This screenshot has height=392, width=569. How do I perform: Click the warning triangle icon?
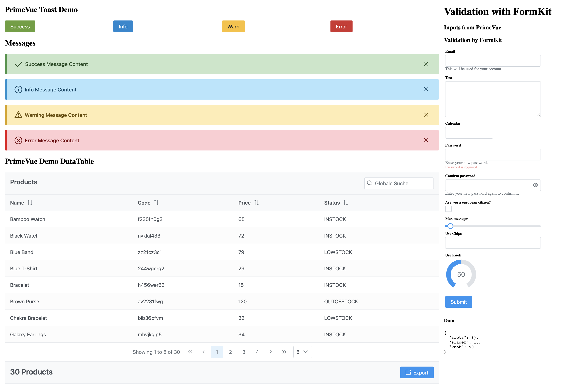(x=18, y=115)
